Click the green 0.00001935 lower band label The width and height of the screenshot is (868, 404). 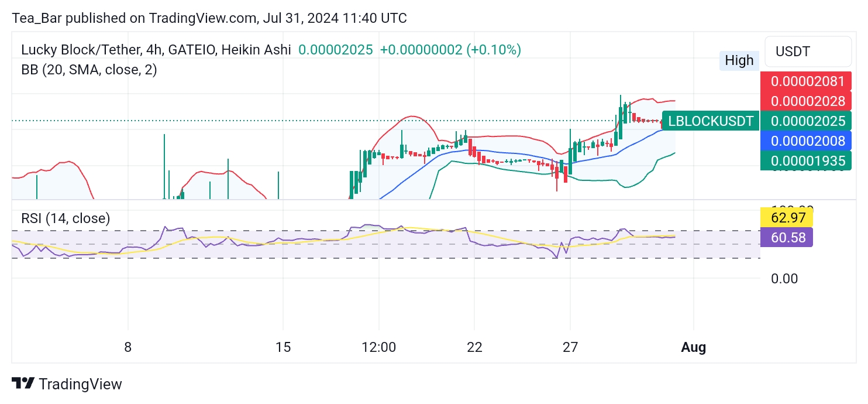click(x=805, y=160)
